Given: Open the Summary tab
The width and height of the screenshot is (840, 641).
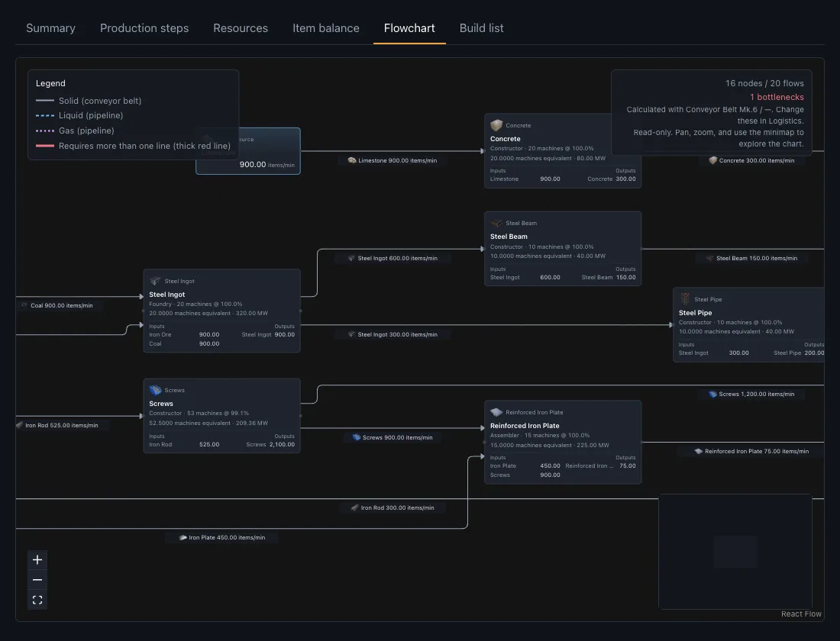Looking at the screenshot, I should (x=50, y=27).
